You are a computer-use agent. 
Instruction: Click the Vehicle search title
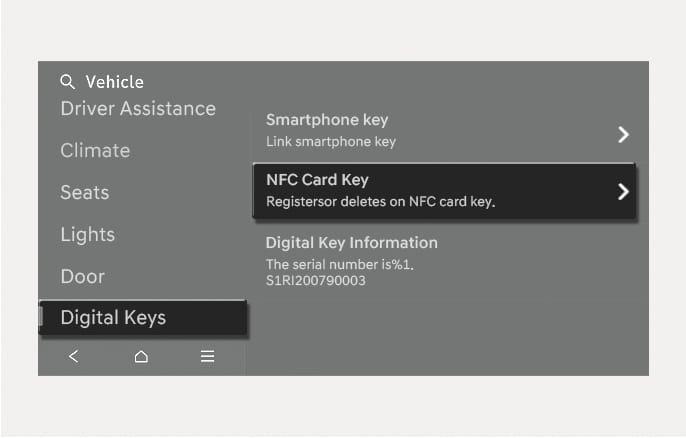coord(114,82)
